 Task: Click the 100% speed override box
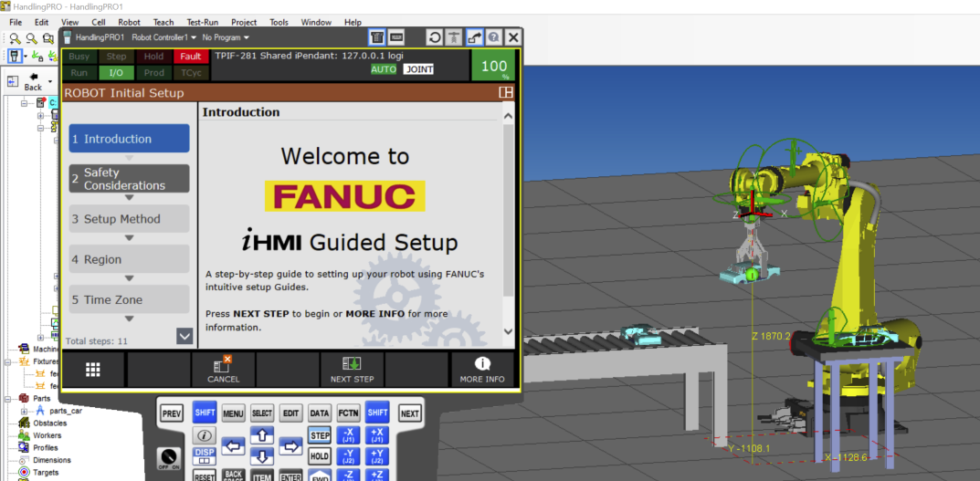494,66
